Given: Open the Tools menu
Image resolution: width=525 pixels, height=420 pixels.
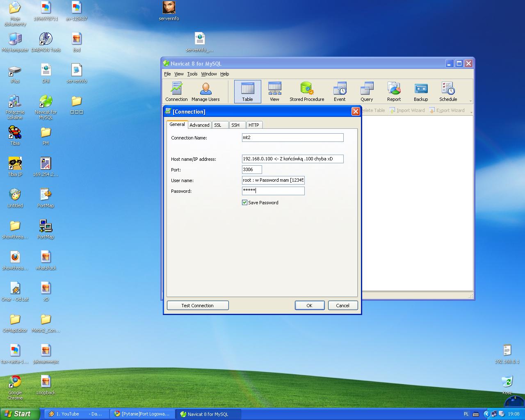Looking at the screenshot, I should click(x=192, y=74).
